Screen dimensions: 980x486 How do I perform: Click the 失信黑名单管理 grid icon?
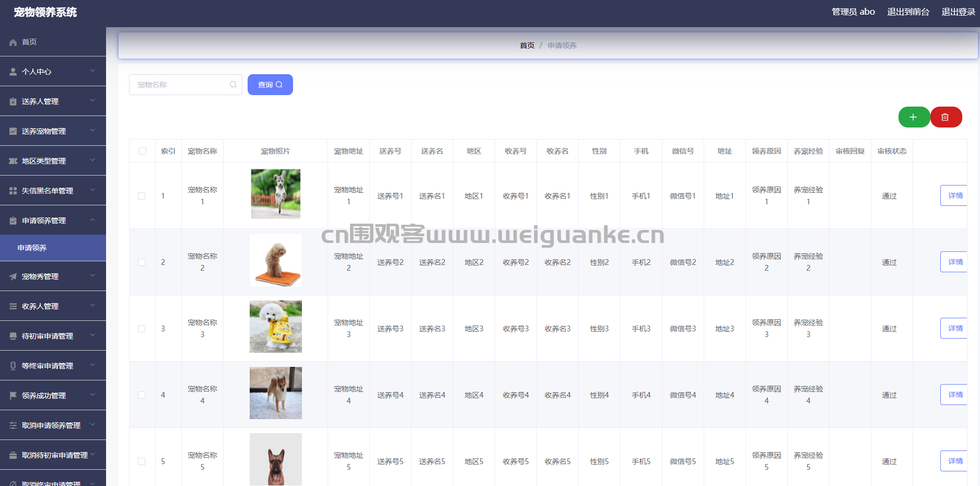(x=13, y=190)
